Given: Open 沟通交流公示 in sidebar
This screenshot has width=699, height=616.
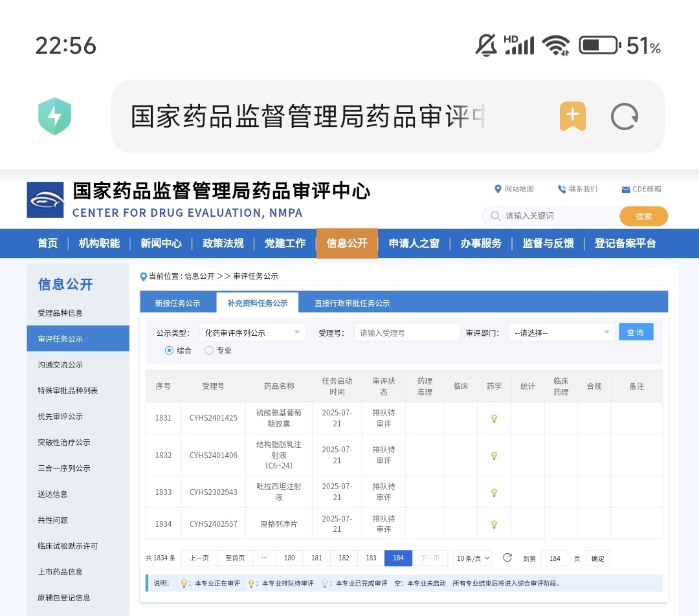Looking at the screenshot, I should (60, 364).
